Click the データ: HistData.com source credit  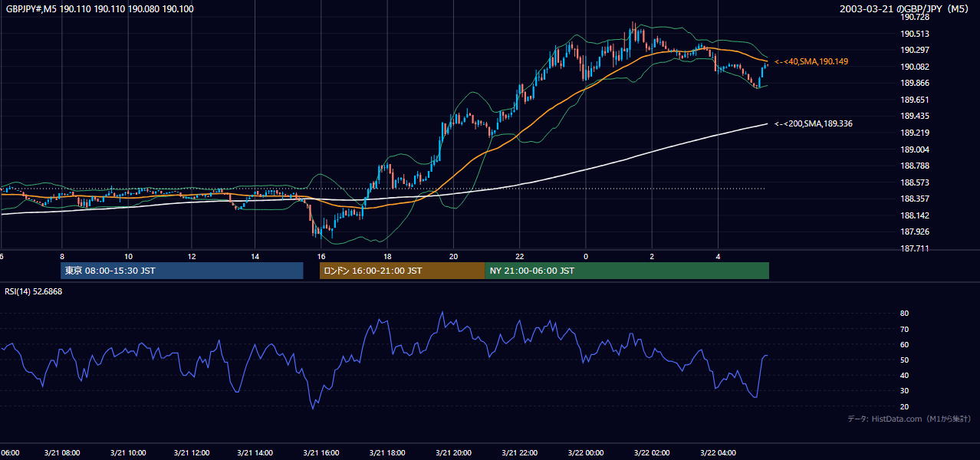point(909,419)
